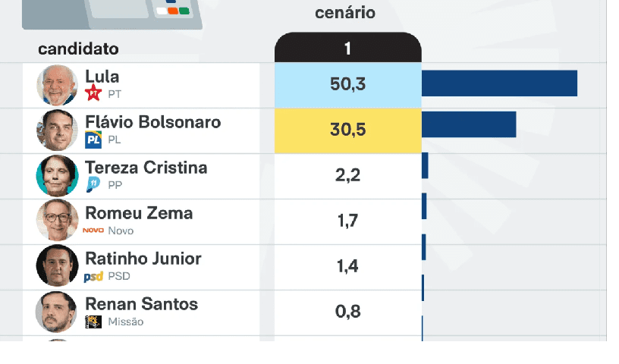Click the Novo party logo
619x364 pixels.
[x=93, y=231]
